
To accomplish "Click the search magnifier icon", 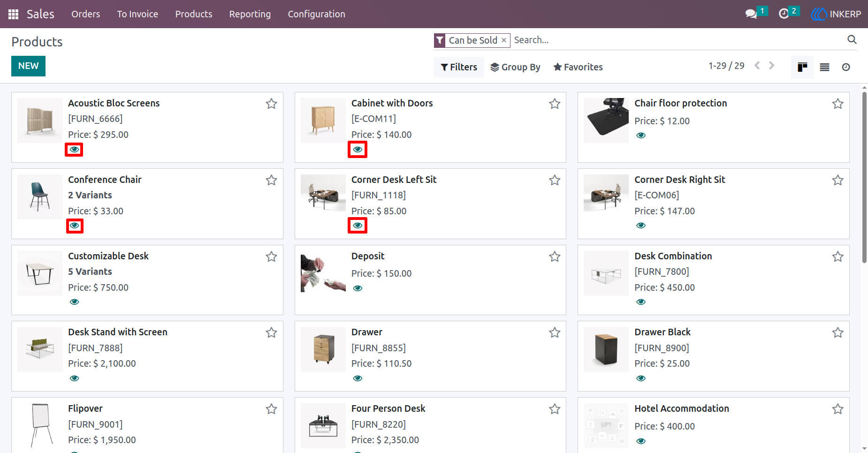I will click(852, 40).
